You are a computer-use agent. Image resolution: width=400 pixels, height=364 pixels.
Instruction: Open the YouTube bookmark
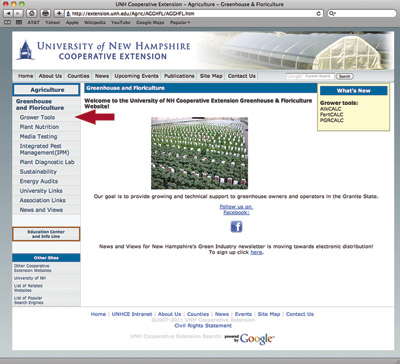121,22
